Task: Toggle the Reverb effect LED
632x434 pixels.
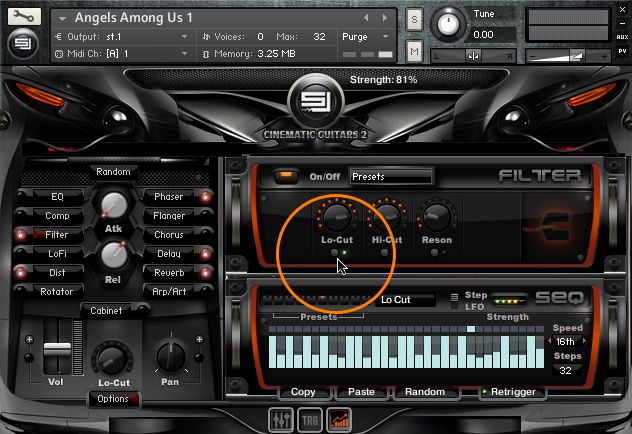Action: pyautogui.click(x=205, y=273)
